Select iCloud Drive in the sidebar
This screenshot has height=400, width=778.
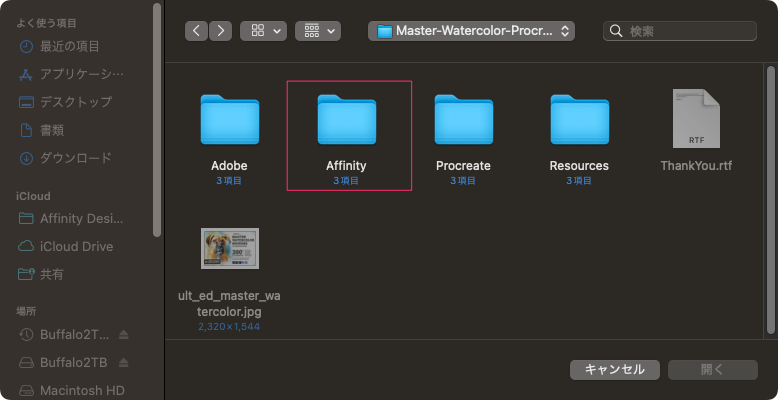point(76,246)
